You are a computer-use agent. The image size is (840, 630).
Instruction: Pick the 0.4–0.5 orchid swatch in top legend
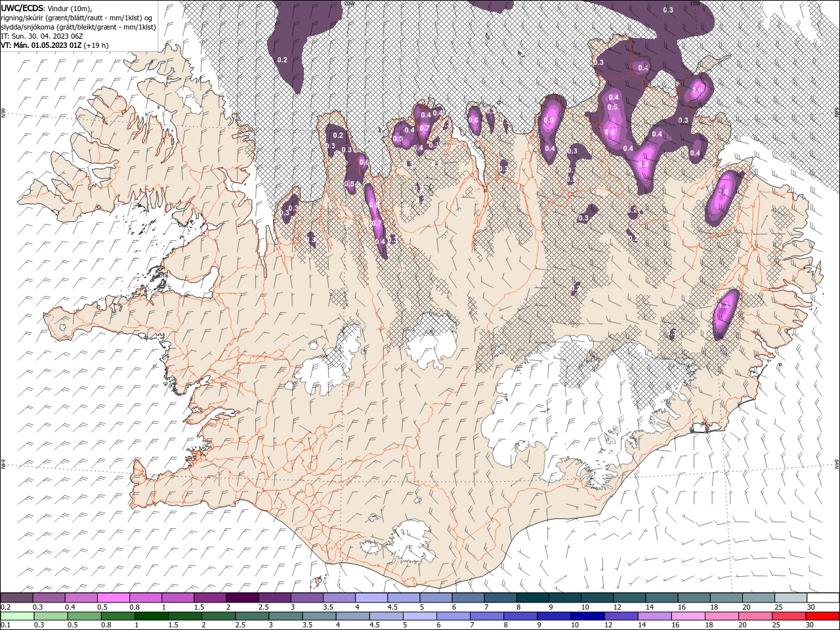tap(81, 597)
